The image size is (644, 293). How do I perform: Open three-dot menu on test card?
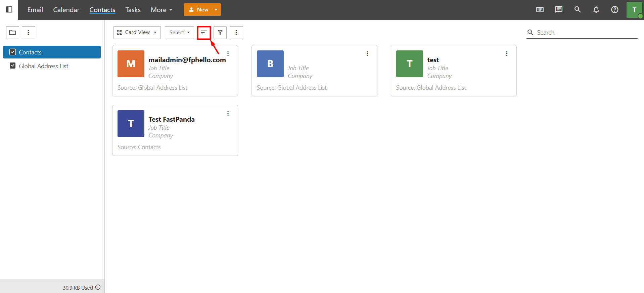(x=507, y=54)
